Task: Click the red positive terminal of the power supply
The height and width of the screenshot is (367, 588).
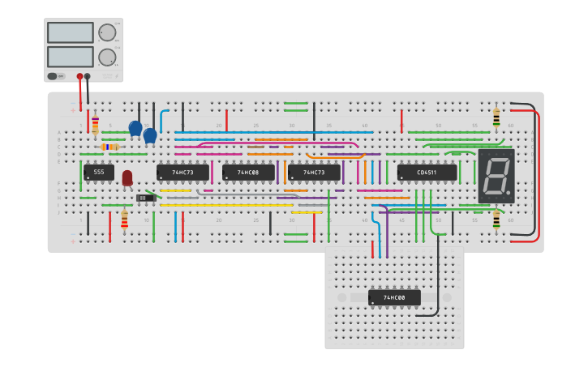Action: (x=79, y=76)
